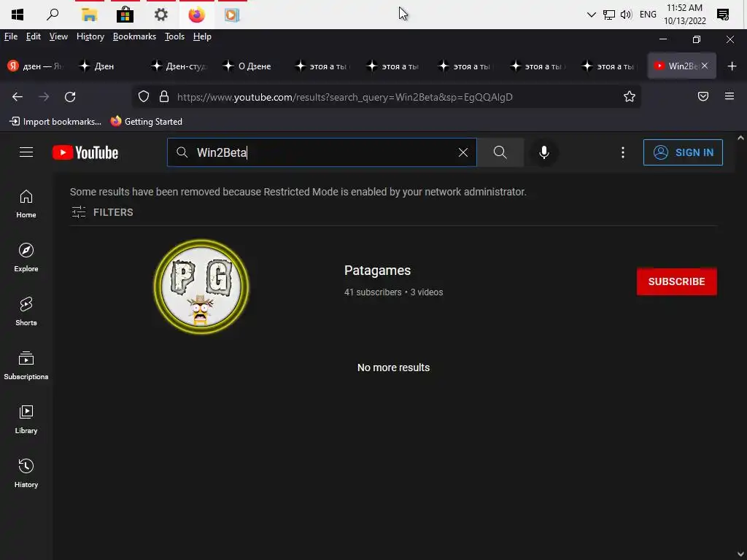The height and width of the screenshot is (560, 747).
Task: Open Subscriptions in the YouTube sidebar
Action: pos(26,365)
